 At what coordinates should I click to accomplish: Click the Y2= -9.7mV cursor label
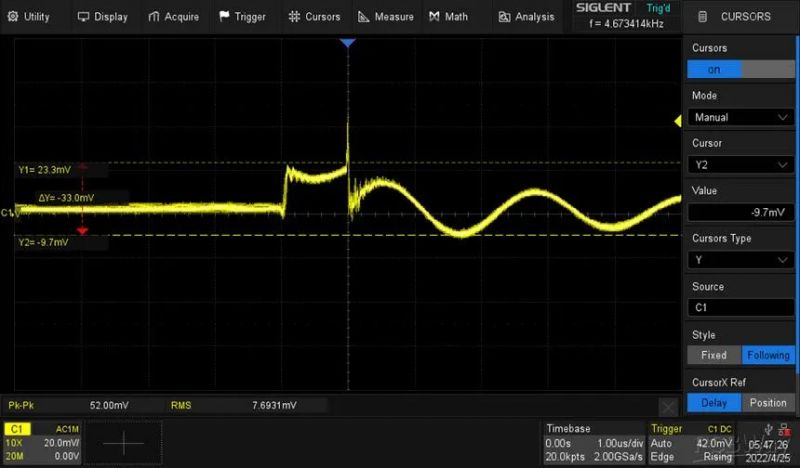43,242
